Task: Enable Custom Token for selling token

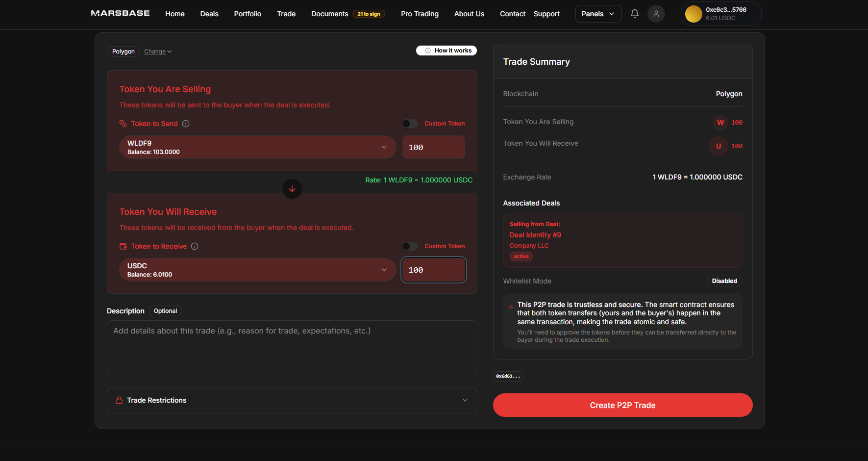Action: (409, 124)
